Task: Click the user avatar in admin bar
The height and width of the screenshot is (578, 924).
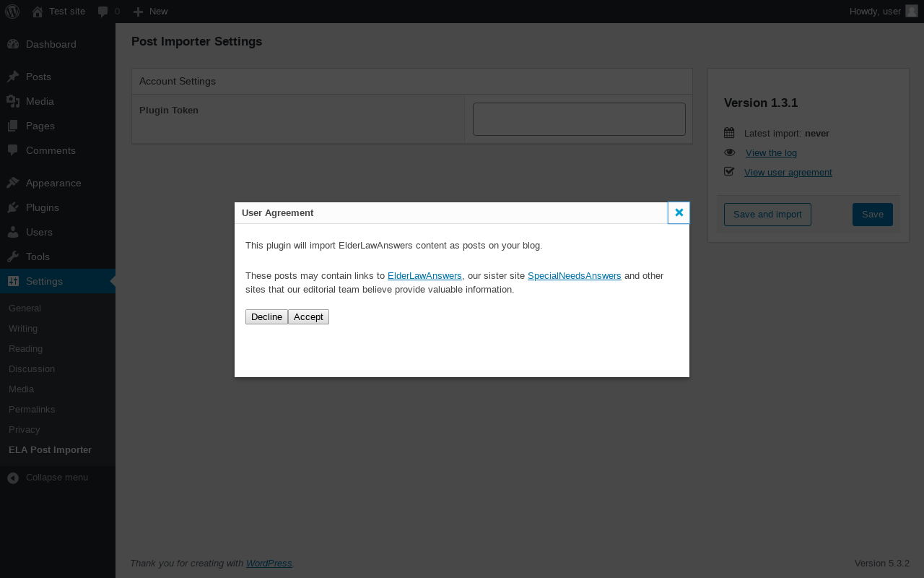Action: coord(912,11)
